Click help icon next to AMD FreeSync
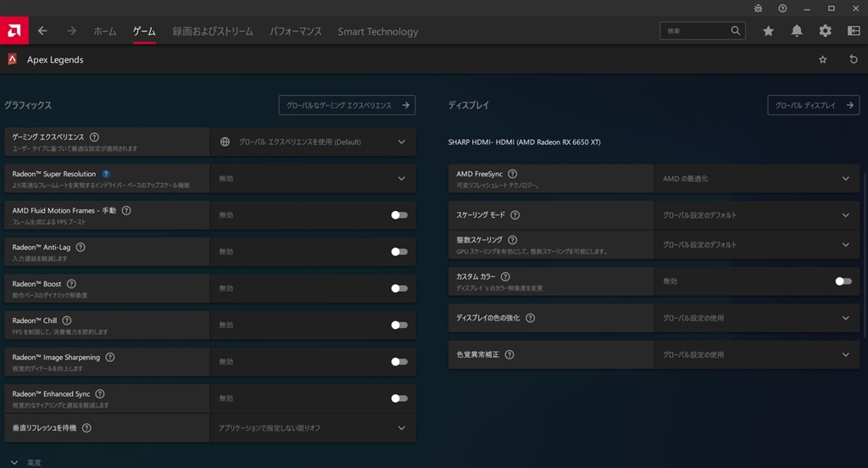Viewport: 868px width, 468px height. [x=511, y=174]
